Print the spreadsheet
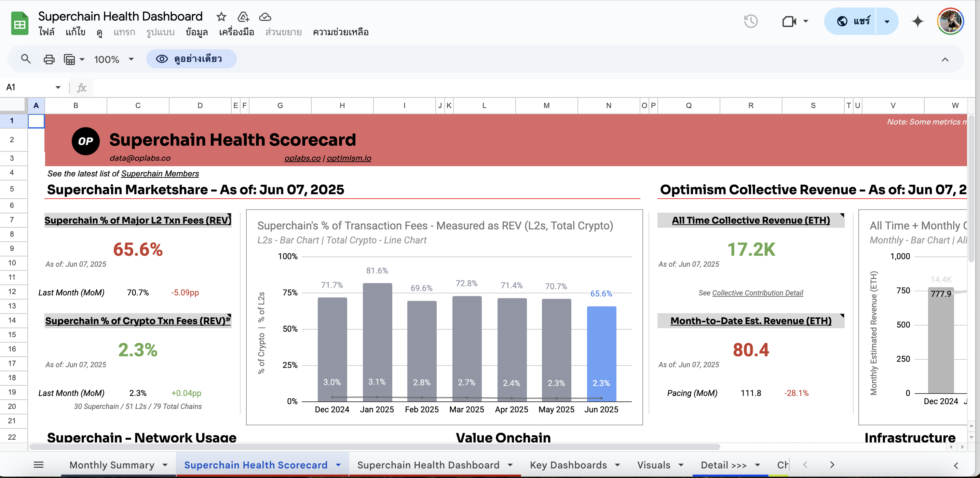Viewport: 980px width, 478px height. tap(49, 59)
